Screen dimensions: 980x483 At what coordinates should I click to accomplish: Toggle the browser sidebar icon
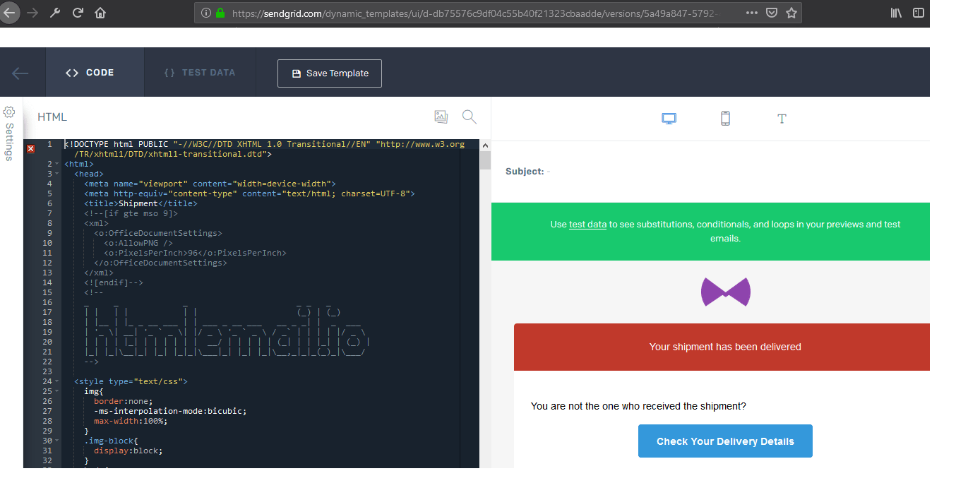point(919,12)
